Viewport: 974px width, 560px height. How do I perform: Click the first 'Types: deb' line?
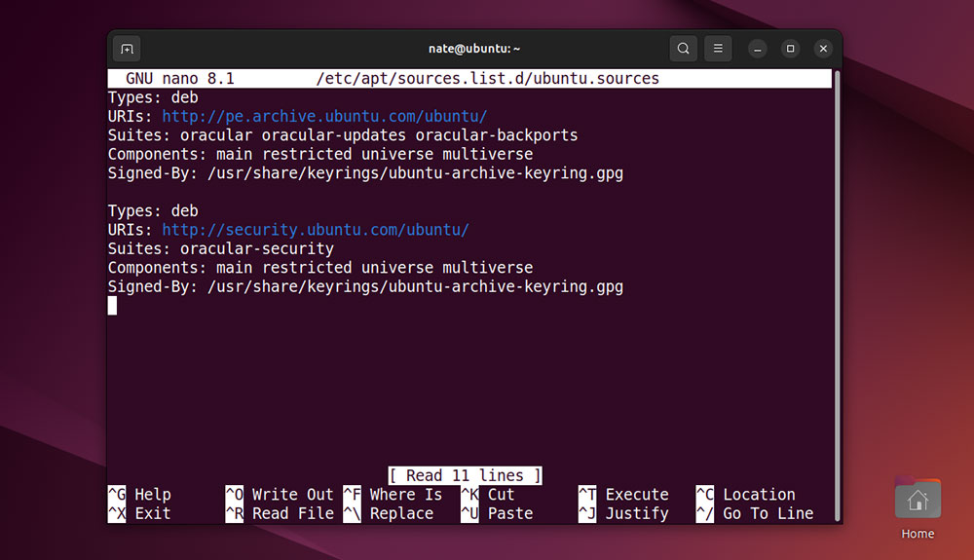pyautogui.click(x=153, y=97)
